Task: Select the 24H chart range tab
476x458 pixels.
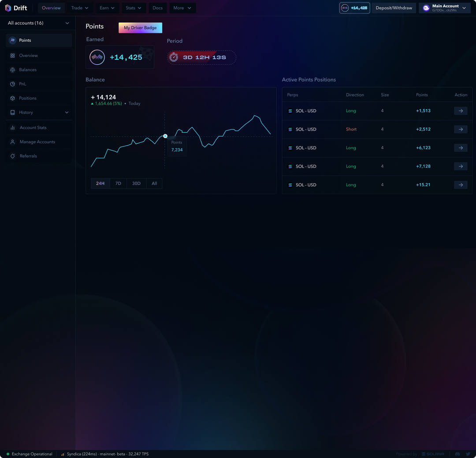Action: click(100, 183)
